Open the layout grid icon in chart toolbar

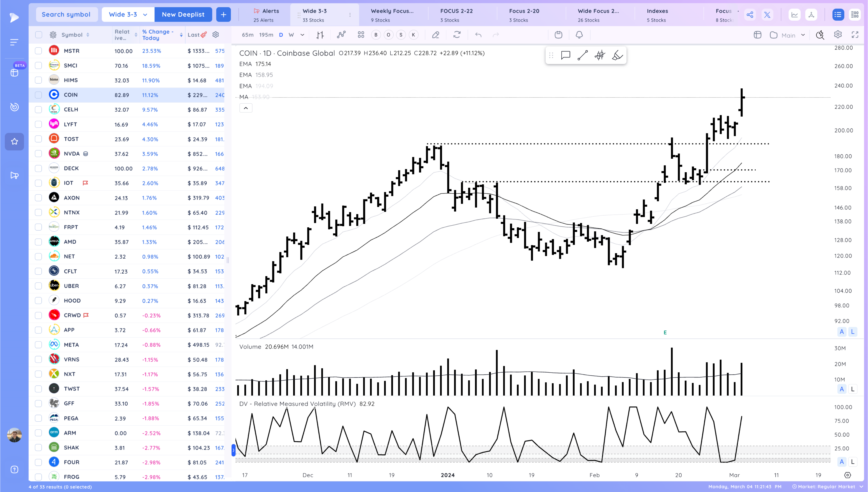pyautogui.click(x=361, y=35)
